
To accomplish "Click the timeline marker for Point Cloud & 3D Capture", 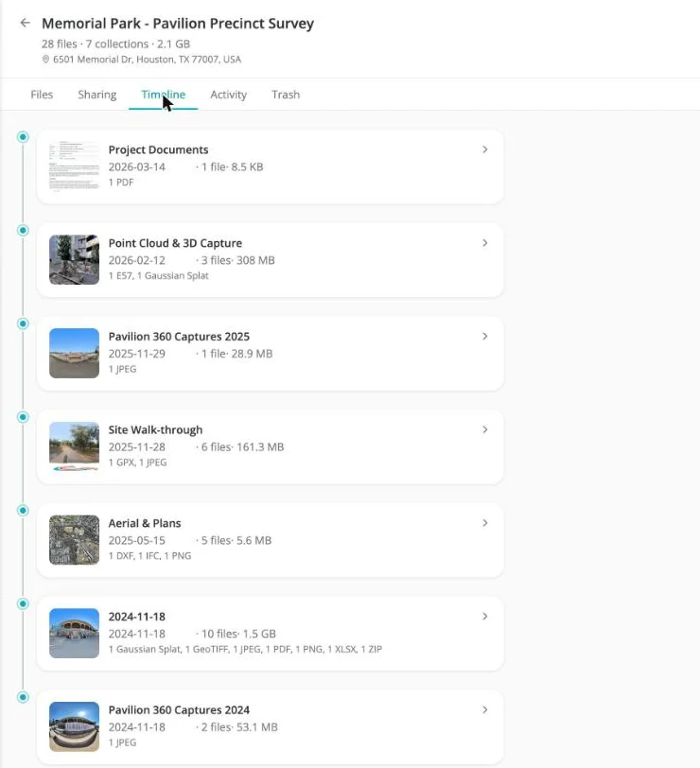I will (23, 230).
